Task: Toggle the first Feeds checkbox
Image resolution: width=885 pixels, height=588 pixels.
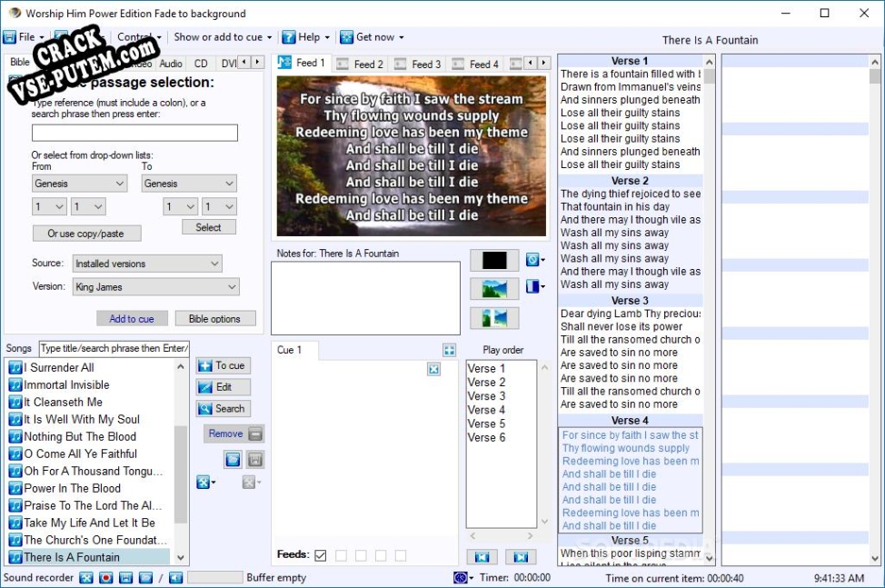Action: click(x=321, y=555)
